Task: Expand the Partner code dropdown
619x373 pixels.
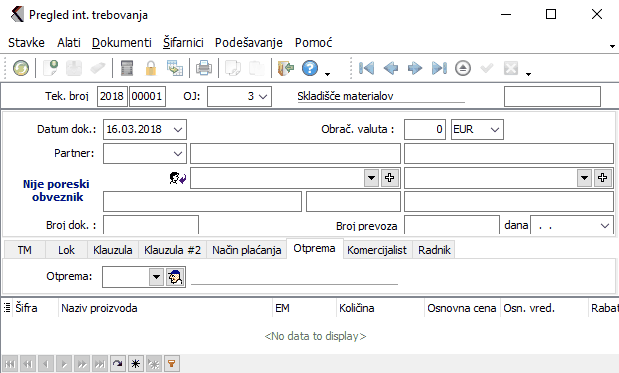Action: click(178, 154)
